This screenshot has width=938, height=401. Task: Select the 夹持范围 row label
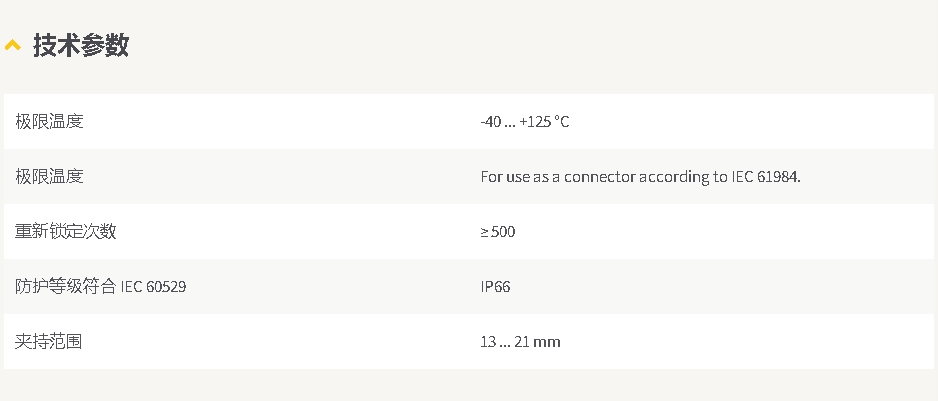pyautogui.click(x=48, y=342)
